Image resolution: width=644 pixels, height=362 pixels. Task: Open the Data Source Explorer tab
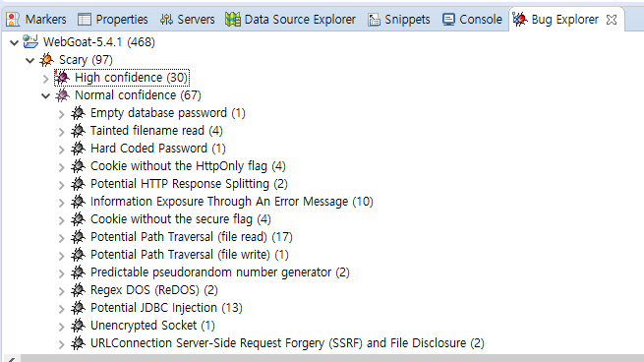290,20
